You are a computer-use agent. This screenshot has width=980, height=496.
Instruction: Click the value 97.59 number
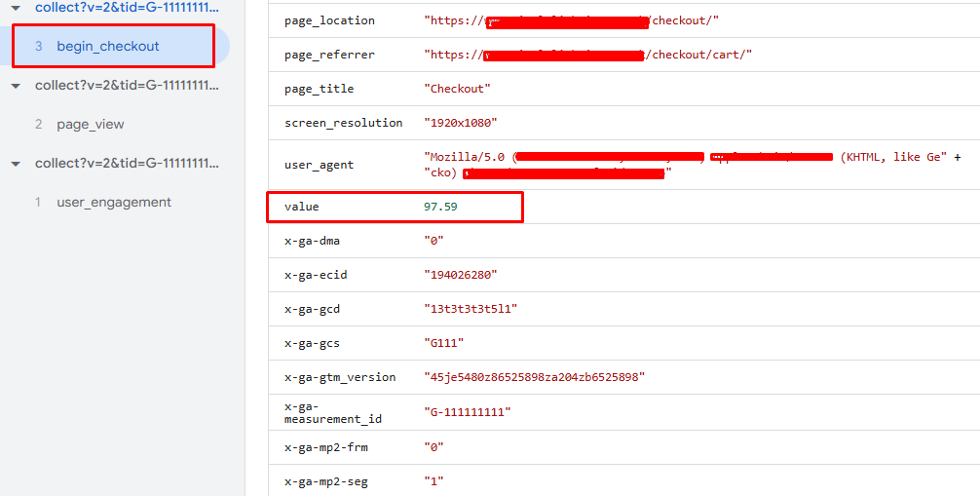tap(440, 207)
